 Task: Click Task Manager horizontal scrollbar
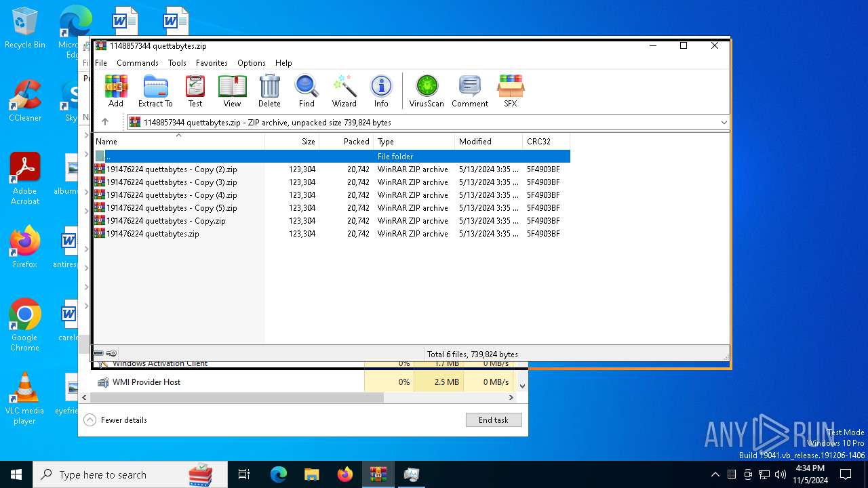(x=237, y=398)
